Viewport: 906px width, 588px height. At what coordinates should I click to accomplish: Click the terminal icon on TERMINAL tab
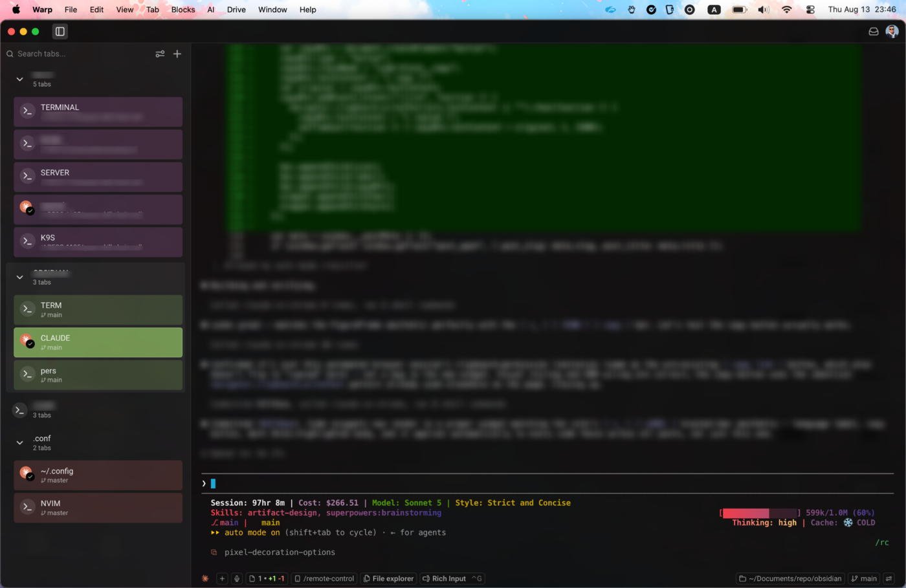click(27, 111)
